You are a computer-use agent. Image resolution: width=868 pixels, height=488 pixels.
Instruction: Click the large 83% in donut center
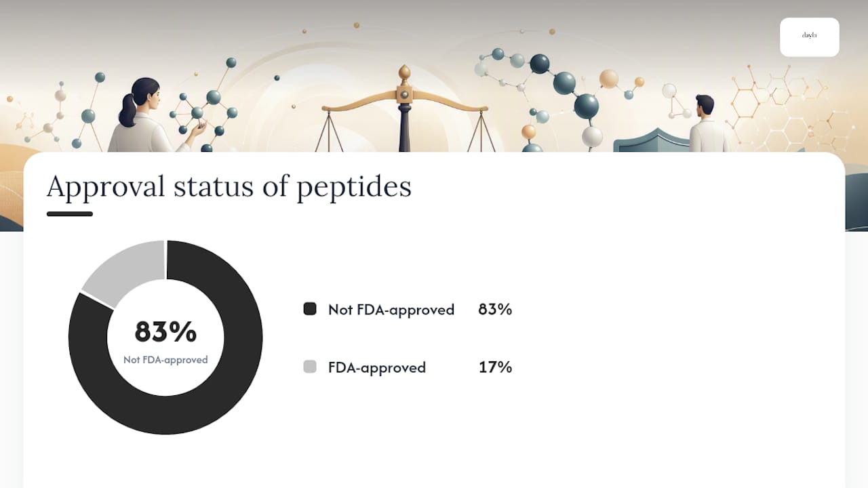point(165,332)
